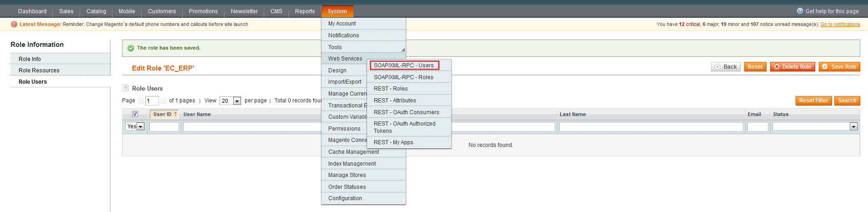Select SOAP/XML-RPC - Users menu item
Viewport: 868px width, 212px height.
[x=403, y=66]
